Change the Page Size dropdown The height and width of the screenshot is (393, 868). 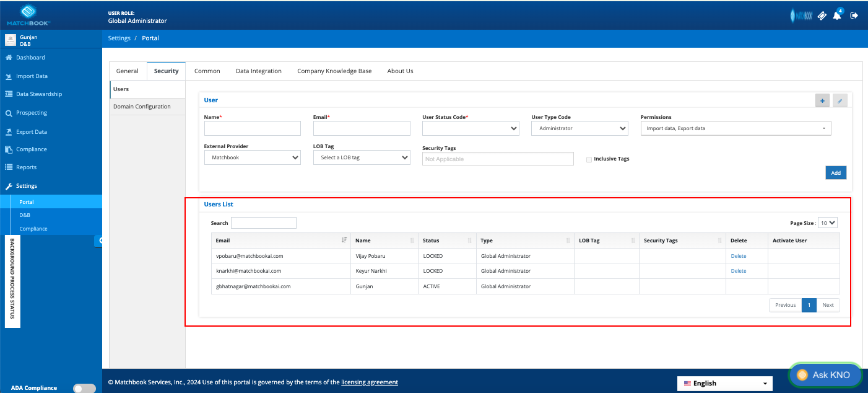(828, 223)
